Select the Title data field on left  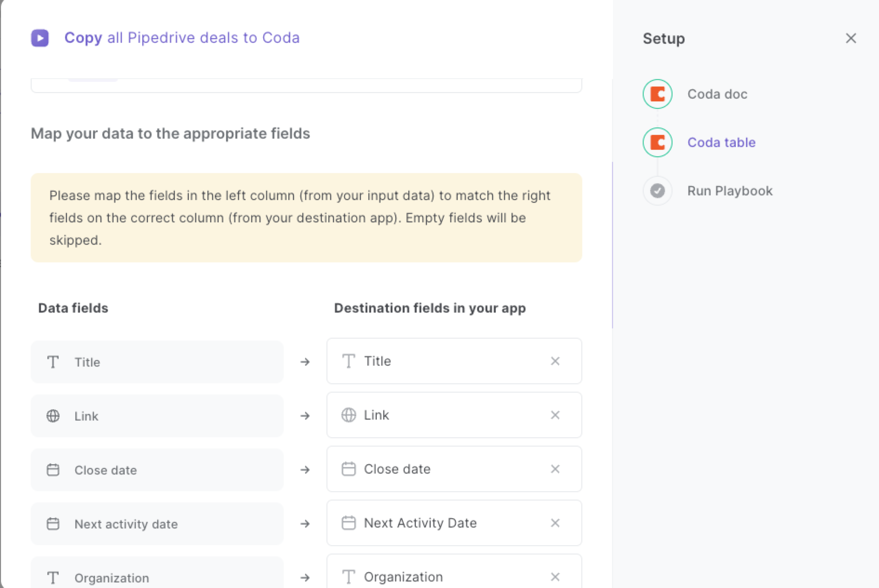point(157,362)
